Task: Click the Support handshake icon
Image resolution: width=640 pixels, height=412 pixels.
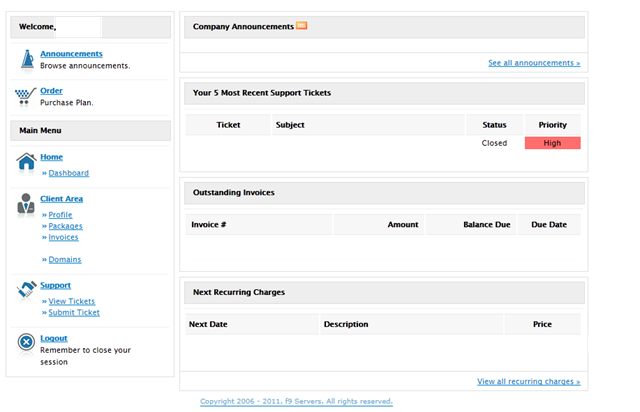Action: [x=27, y=290]
